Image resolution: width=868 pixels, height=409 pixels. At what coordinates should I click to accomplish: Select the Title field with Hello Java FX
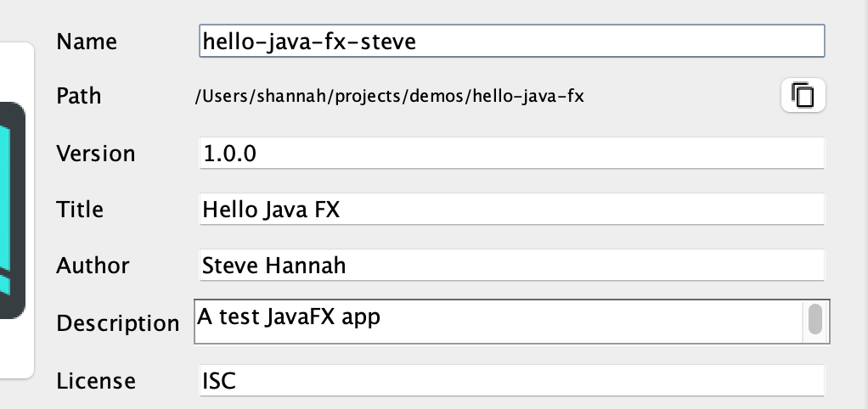coord(511,209)
